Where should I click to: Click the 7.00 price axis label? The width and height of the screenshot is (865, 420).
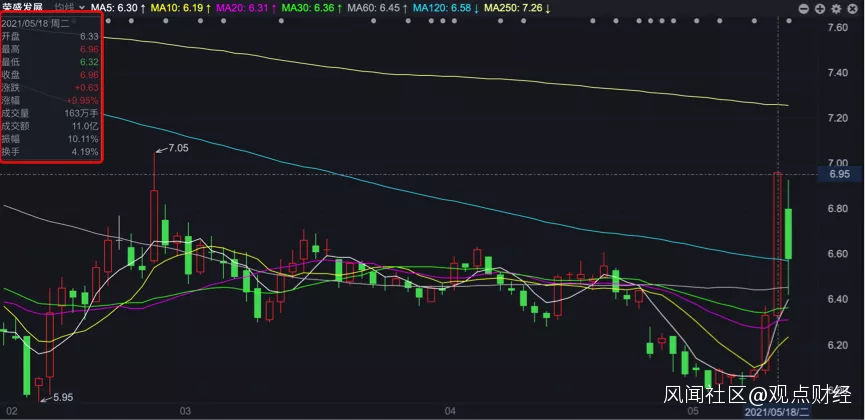pos(838,163)
